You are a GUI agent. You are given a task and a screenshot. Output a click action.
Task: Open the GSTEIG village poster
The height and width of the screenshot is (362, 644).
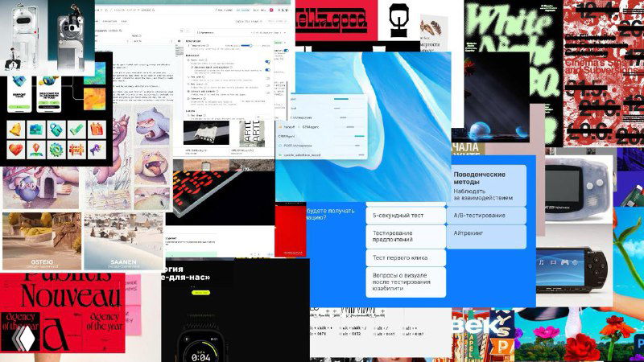click(40, 241)
